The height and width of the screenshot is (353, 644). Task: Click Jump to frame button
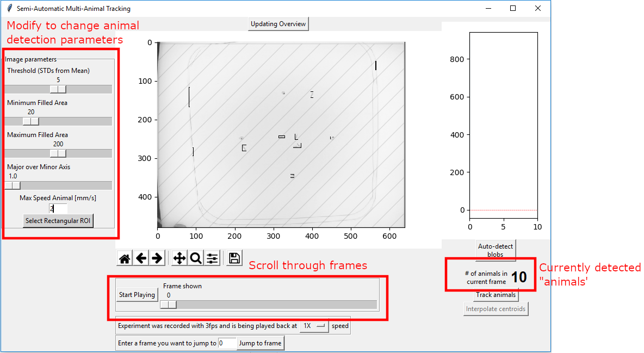point(260,343)
